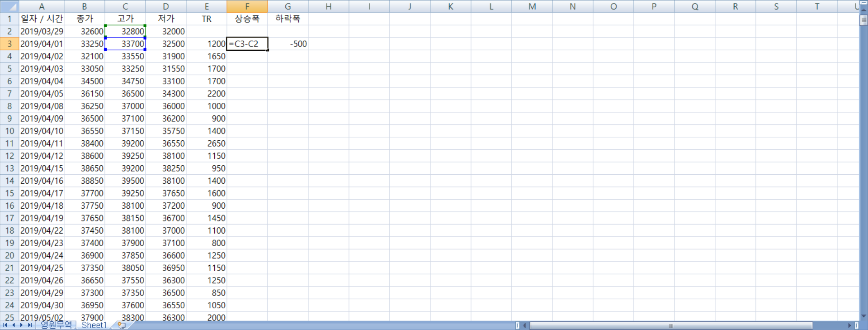This screenshot has height=330, width=868.
Task: Select closing price cell 34500
Action: coord(85,81)
